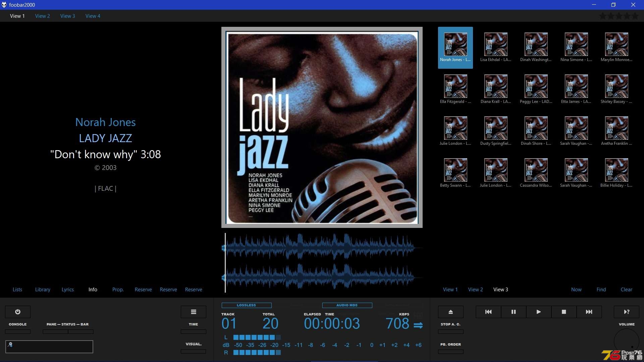
Task: Toggle the Time indicator bar
Action: point(194,332)
